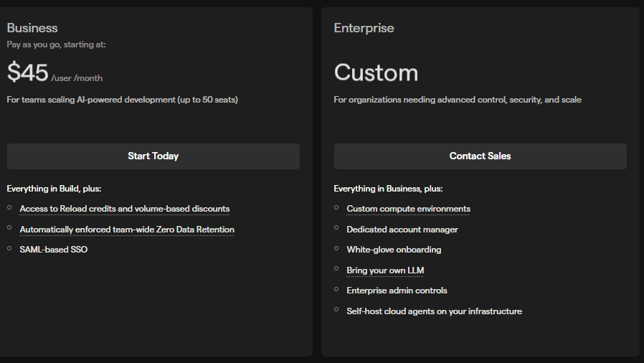Click the Custom pricing label
This screenshot has width=644, height=363.
coord(376,72)
